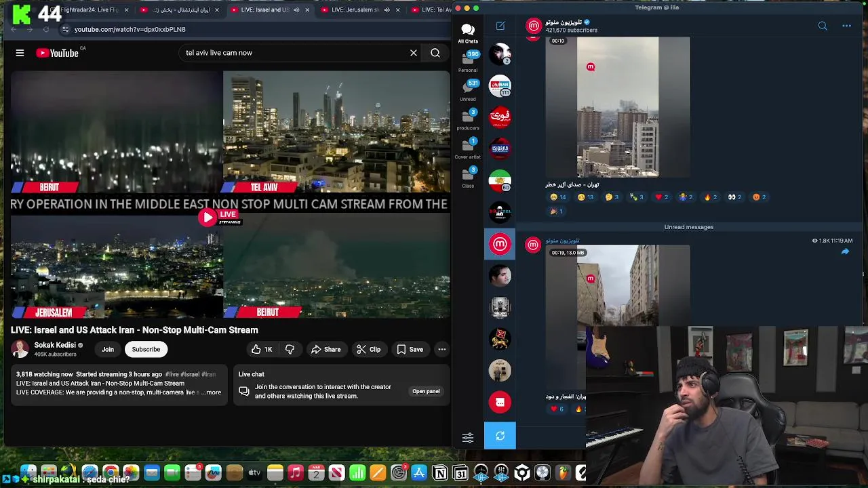
Task: Toggle the heart reaction with count 6
Action: [x=557, y=409]
